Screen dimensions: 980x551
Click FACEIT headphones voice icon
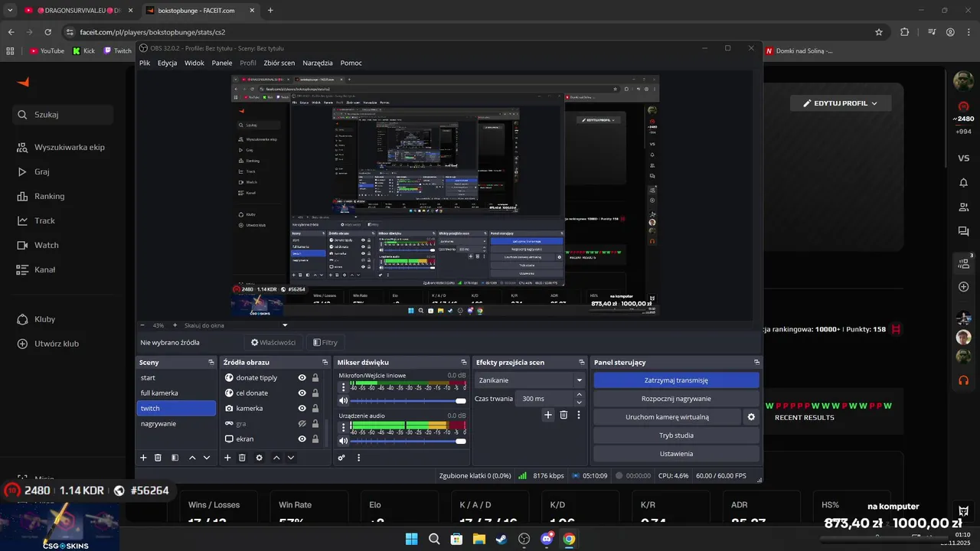[964, 380]
